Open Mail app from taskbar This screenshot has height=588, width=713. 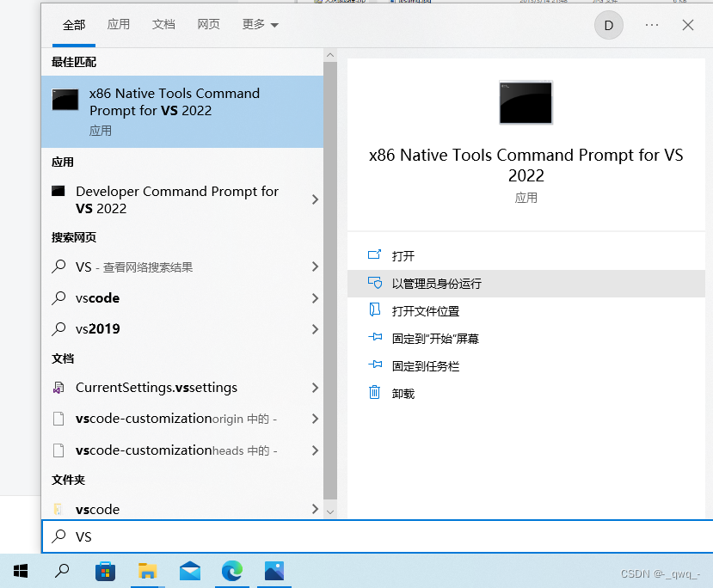189,571
